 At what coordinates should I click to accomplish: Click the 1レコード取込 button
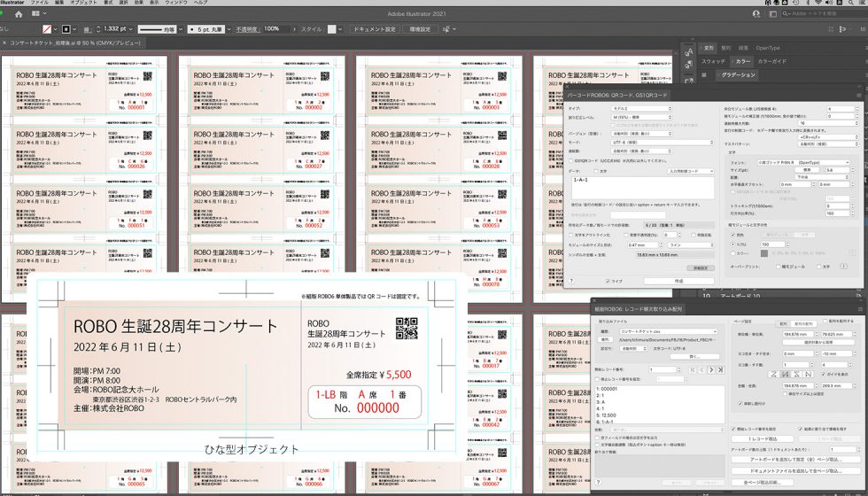tap(762, 438)
